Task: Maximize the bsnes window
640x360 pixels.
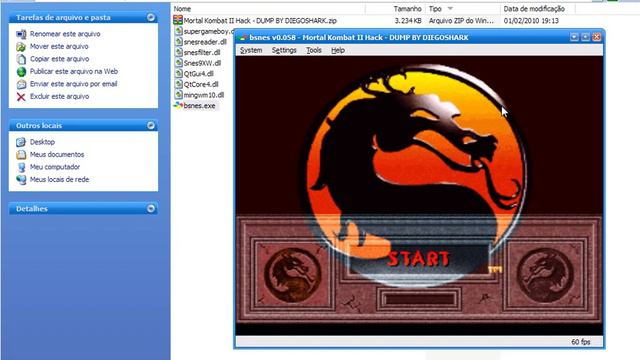Action: tap(585, 37)
